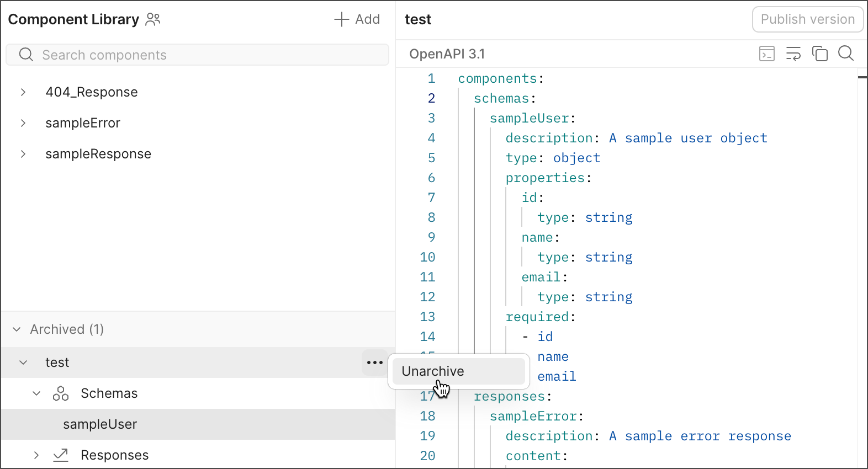868x469 pixels.
Task: Expand the sampleError component
Action: tap(23, 123)
